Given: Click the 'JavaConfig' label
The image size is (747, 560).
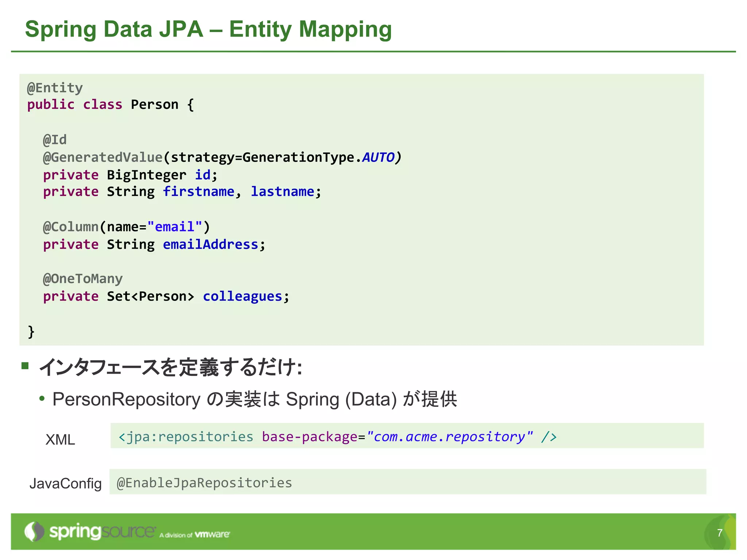Looking at the screenshot, I should coord(66,483).
